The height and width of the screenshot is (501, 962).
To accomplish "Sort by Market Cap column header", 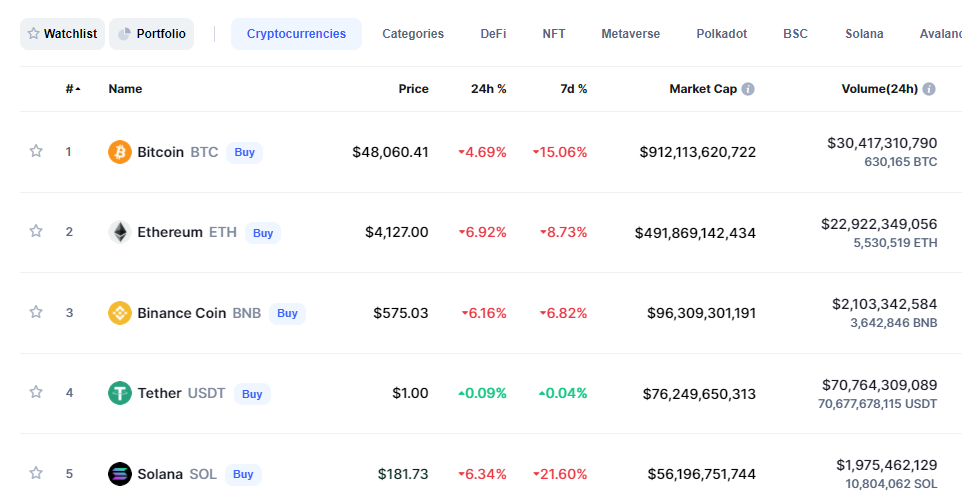I will point(703,89).
